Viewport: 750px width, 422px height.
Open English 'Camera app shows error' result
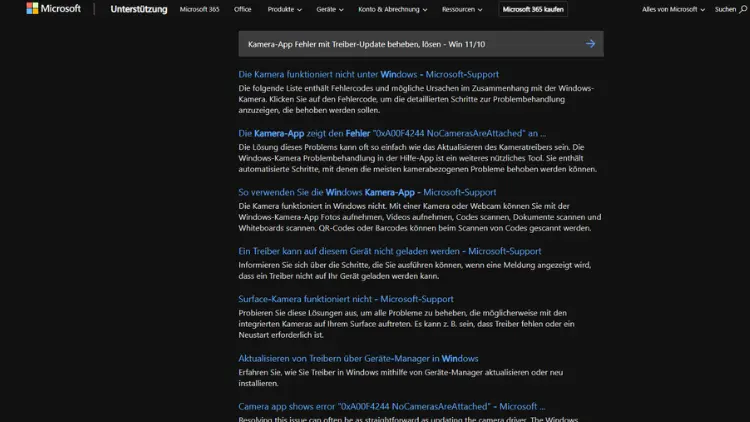pyautogui.click(x=391, y=406)
